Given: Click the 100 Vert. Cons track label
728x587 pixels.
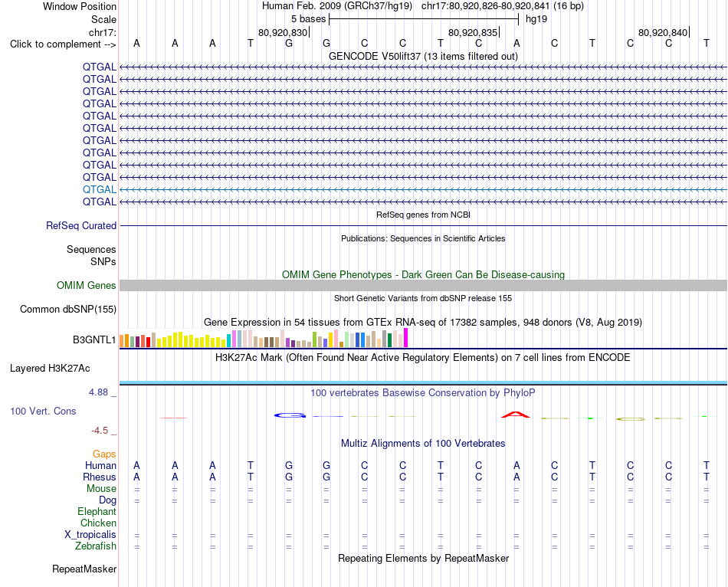Looking at the screenshot, I should point(43,411).
